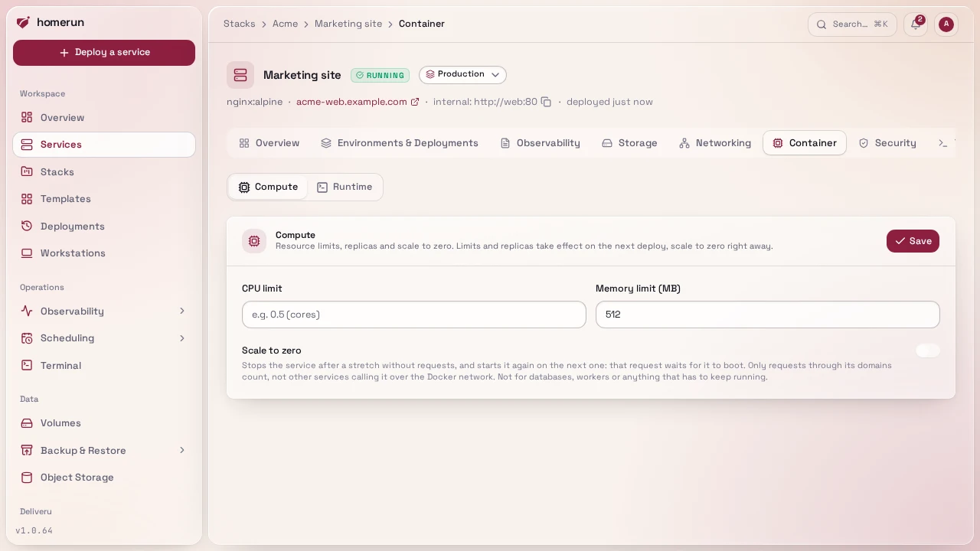Enable the Scale to zero switch
980x551 pixels.
click(x=928, y=350)
